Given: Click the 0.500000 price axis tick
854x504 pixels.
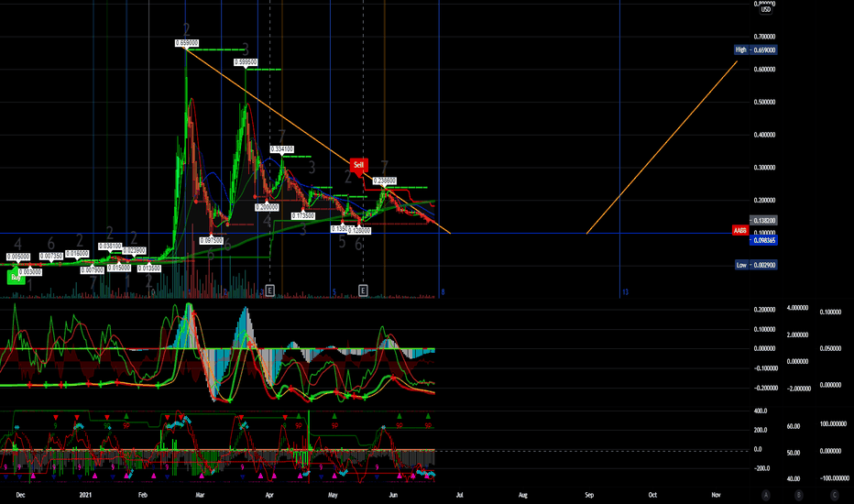Looking at the screenshot, I should (764, 102).
